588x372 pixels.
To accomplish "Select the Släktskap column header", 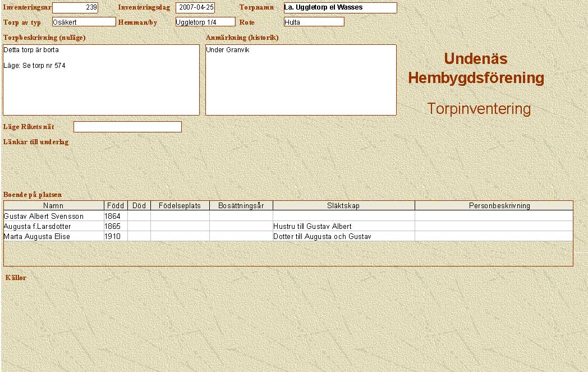I will point(343,206).
